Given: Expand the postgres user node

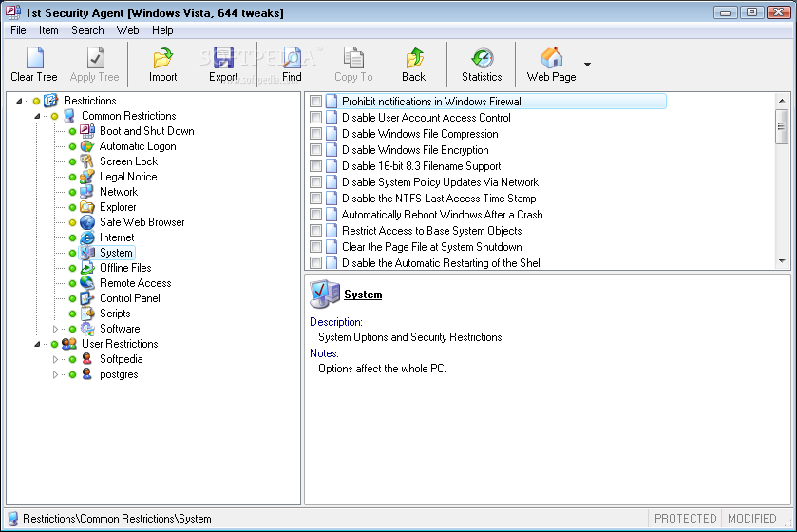Looking at the screenshot, I should tap(55, 375).
